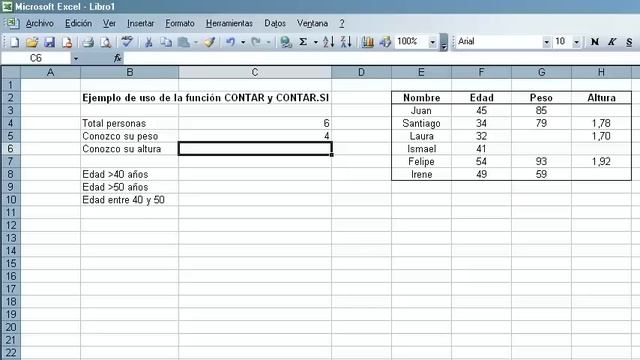Viewport: 640px width, 360px height.
Task: Open the Datos menu
Action: [x=275, y=24]
